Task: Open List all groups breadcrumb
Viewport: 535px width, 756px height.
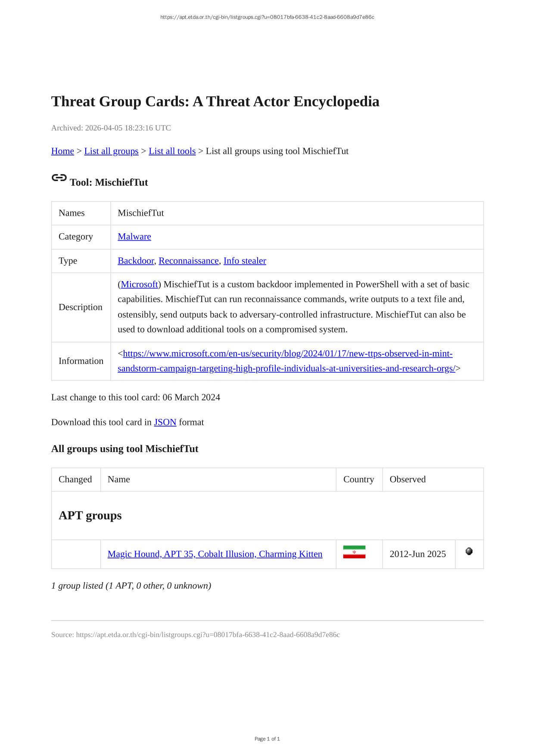Action: click(111, 151)
